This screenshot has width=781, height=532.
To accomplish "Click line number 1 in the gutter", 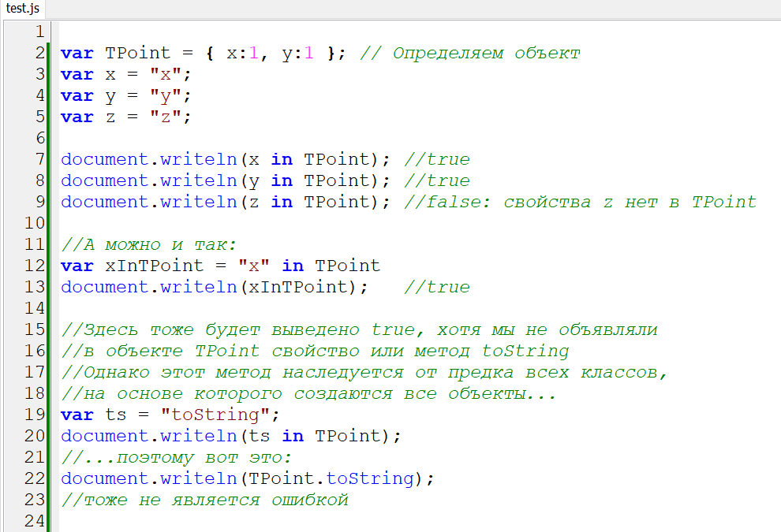I will (40, 32).
